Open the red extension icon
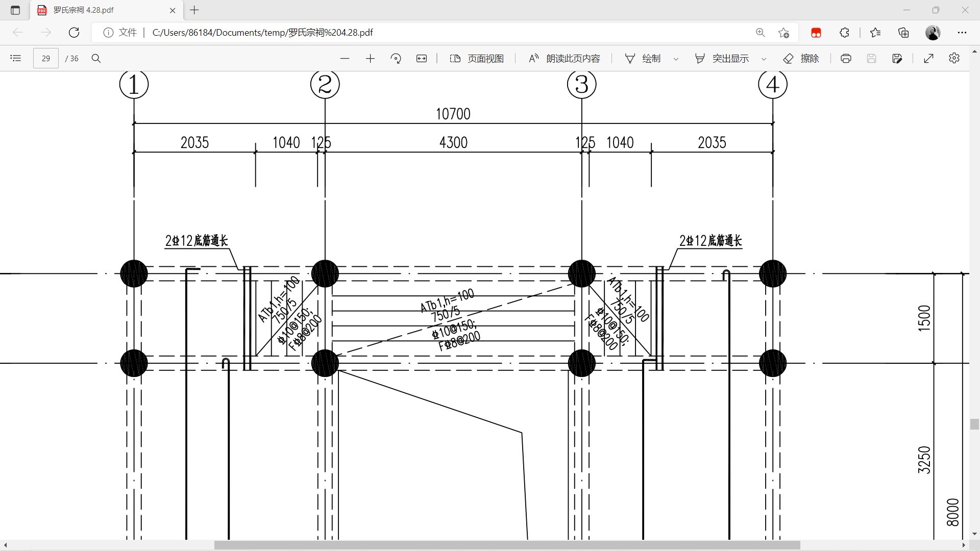The width and height of the screenshot is (980, 551). [x=816, y=33]
